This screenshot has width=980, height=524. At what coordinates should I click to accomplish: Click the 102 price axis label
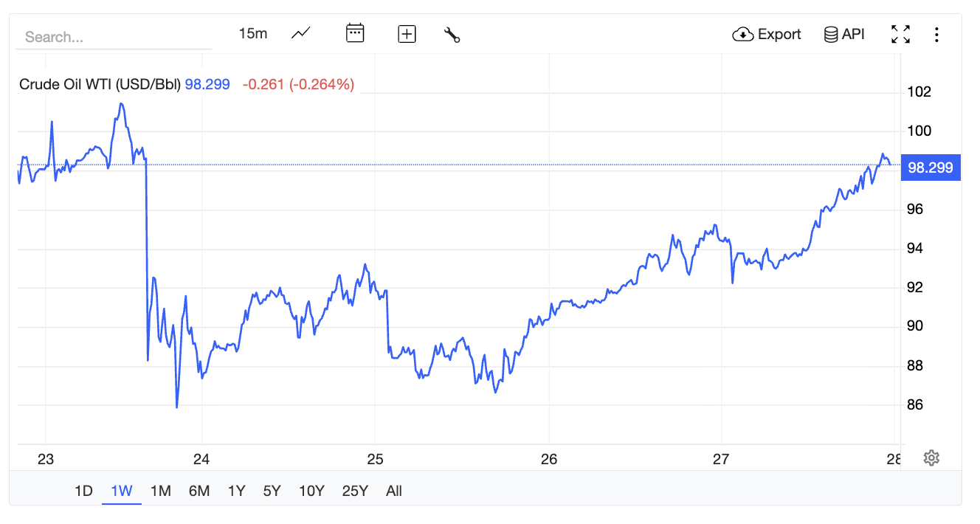tap(919, 92)
